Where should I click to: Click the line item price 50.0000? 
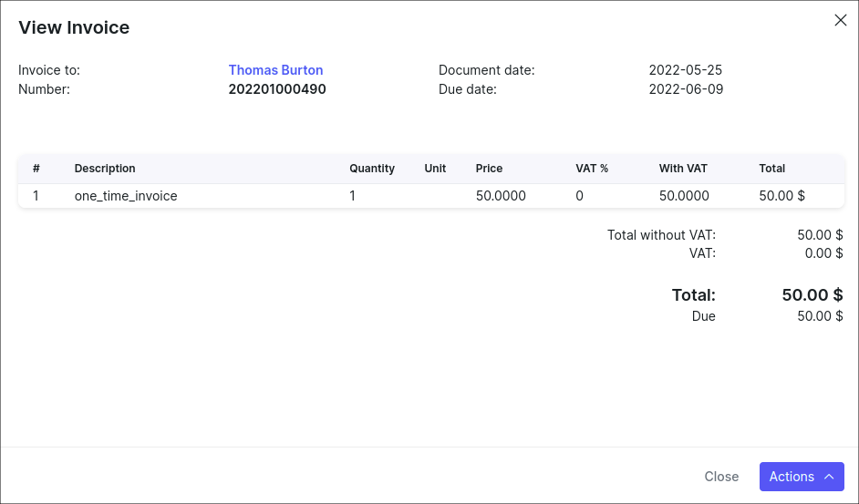click(501, 196)
